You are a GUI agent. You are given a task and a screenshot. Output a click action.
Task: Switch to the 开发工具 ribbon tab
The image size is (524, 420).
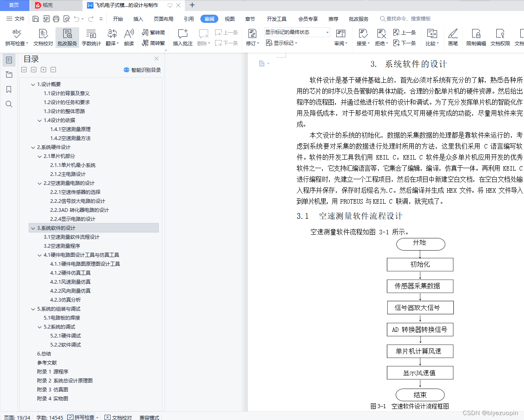coord(277,19)
